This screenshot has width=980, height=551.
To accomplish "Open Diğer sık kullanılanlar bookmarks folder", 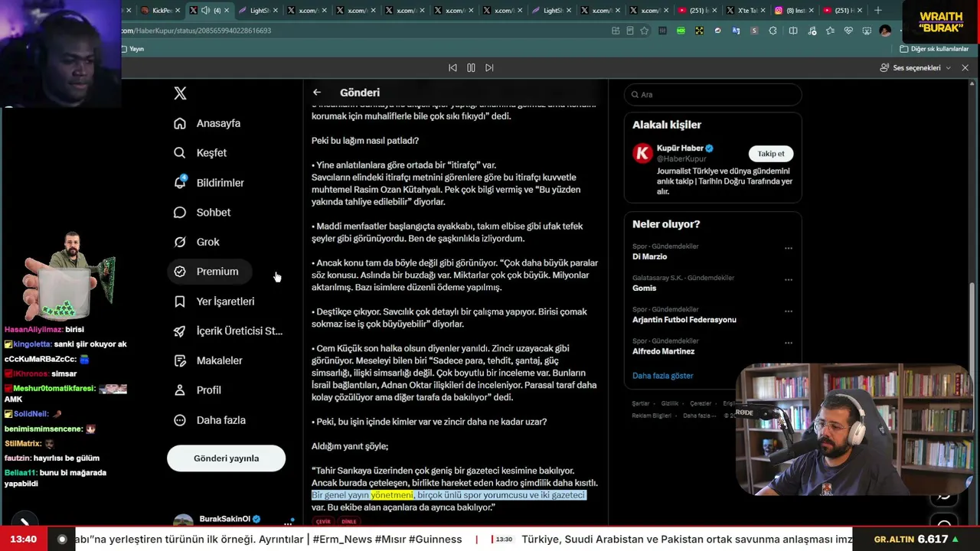I will [x=934, y=49].
